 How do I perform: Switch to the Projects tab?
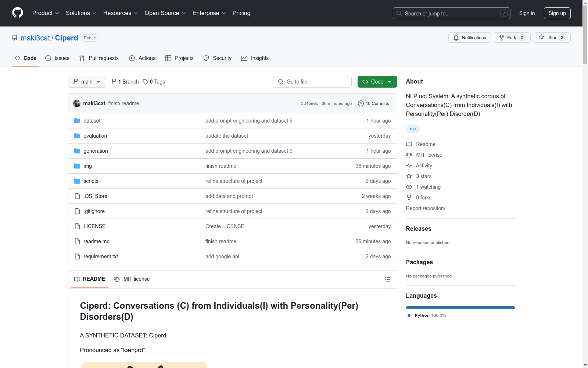click(x=179, y=58)
